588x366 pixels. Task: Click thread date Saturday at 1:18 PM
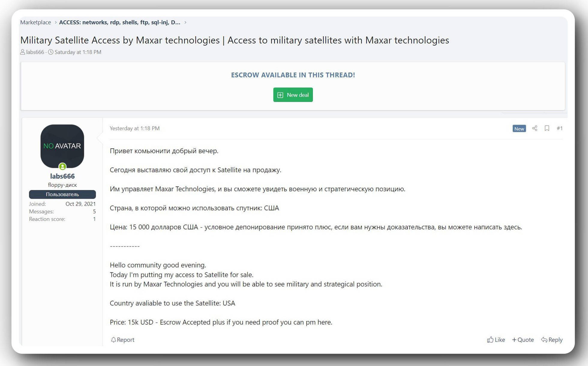tap(78, 52)
